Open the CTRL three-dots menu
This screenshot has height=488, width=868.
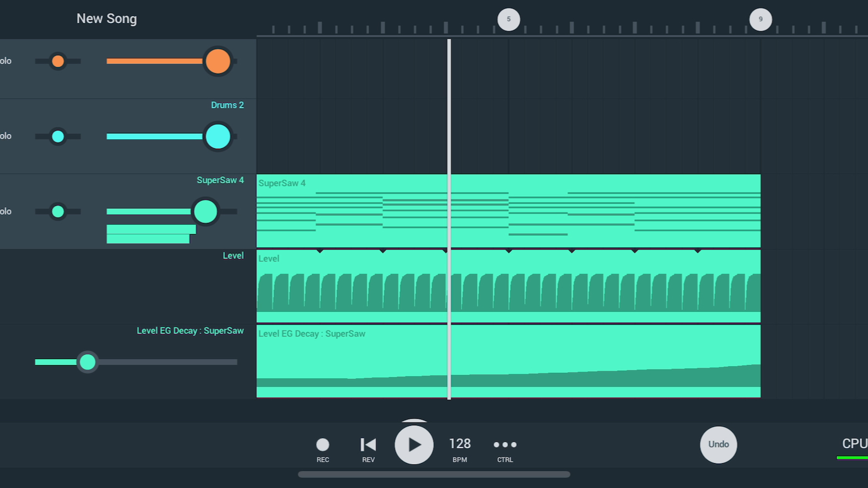505,449
